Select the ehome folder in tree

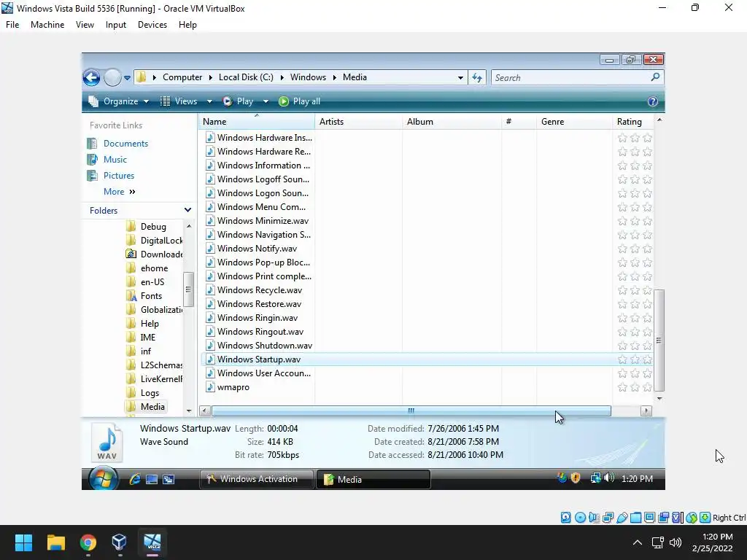tap(154, 268)
